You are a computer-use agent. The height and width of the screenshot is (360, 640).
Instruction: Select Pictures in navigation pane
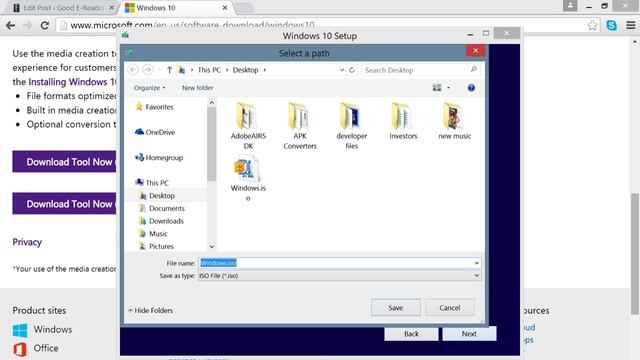[x=157, y=246]
